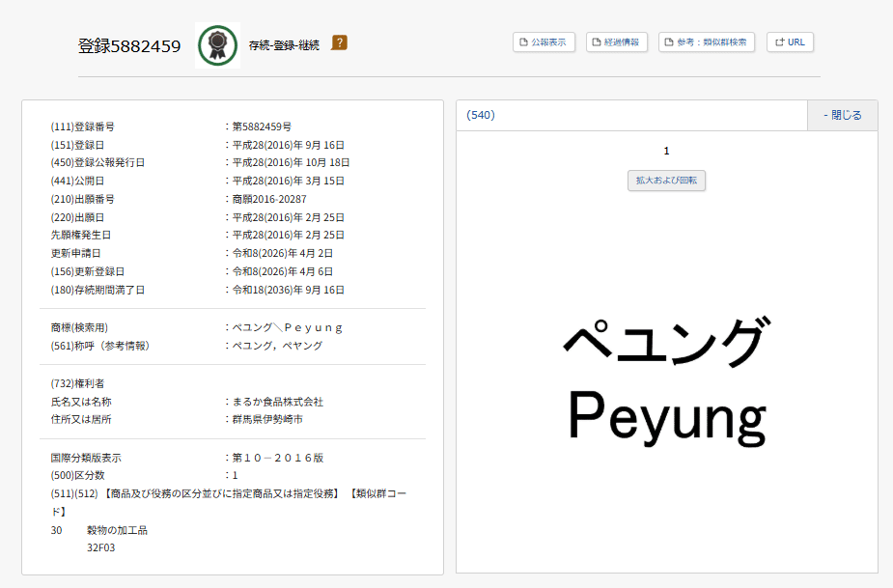Click the (500)区分数 label
The image size is (893, 588).
(x=77, y=475)
